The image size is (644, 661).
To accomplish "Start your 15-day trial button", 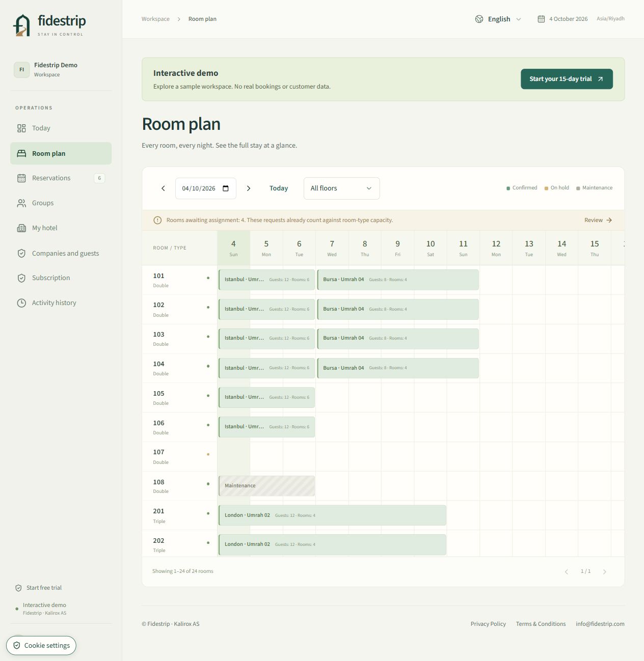I will [x=567, y=79].
